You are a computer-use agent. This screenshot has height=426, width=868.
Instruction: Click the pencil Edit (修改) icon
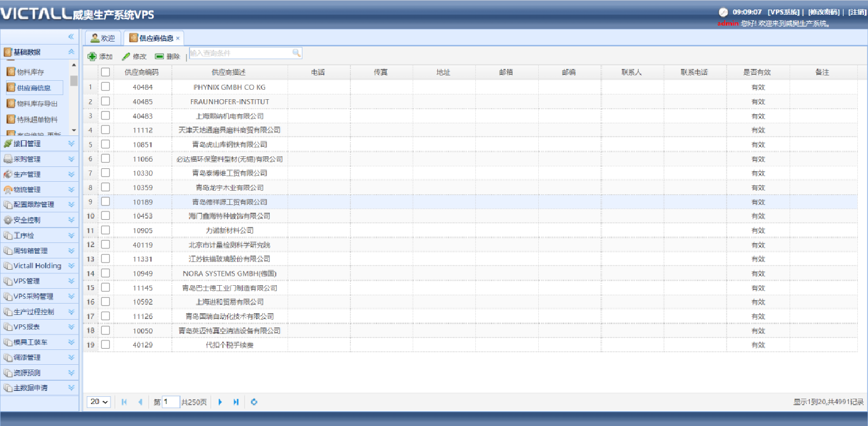coord(126,56)
